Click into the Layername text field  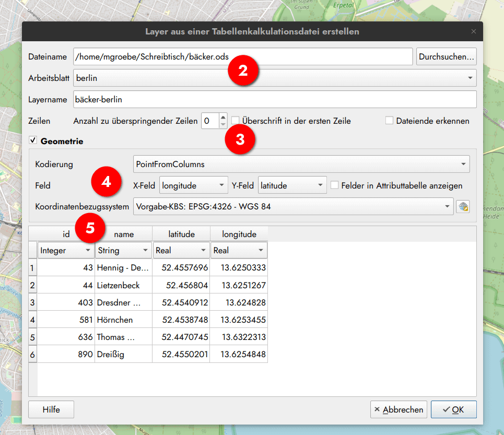209,99
